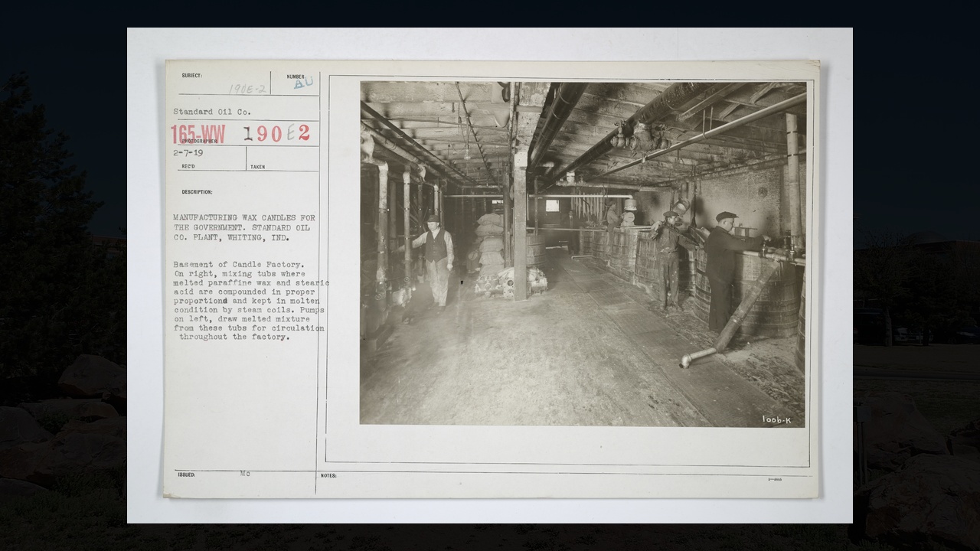Screen dimensions: 980x551
Task: Click the man in the vest walking at left
Action: pyautogui.click(x=436, y=260)
